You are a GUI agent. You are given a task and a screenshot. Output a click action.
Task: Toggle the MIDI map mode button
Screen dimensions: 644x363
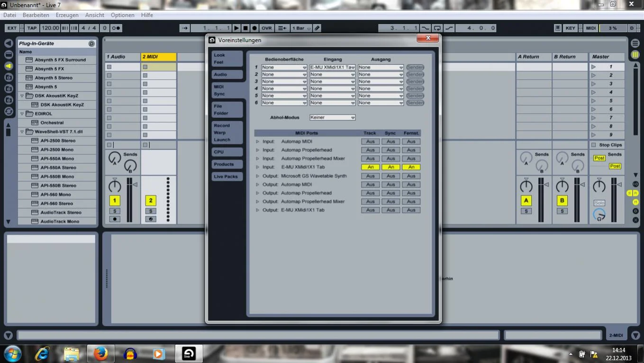coord(591,28)
